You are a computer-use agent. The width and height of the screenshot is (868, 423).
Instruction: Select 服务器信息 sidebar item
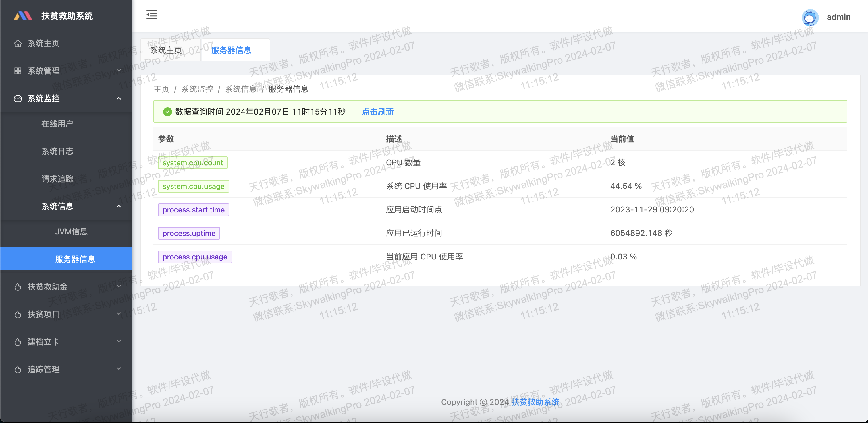(66, 259)
